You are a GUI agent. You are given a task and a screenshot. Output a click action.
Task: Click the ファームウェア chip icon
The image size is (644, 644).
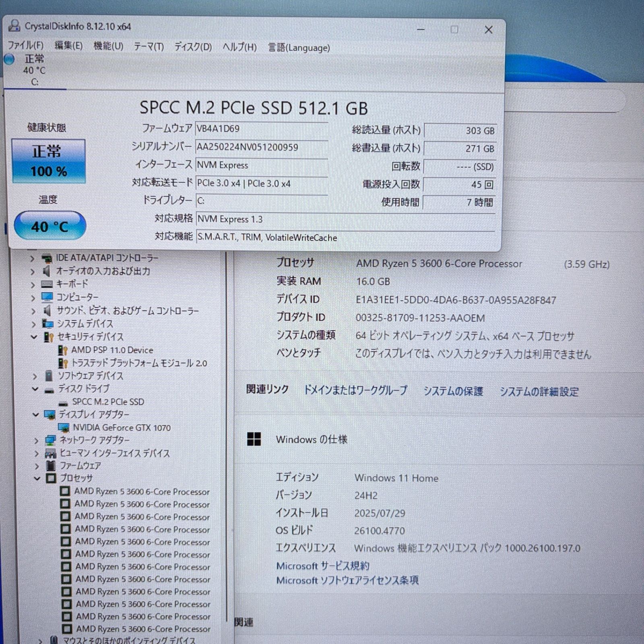pyautogui.click(x=51, y=466)
